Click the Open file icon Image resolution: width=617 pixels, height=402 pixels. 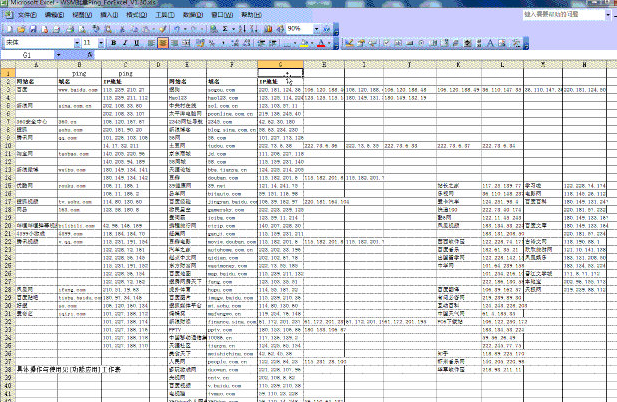(x=21, y=29)
